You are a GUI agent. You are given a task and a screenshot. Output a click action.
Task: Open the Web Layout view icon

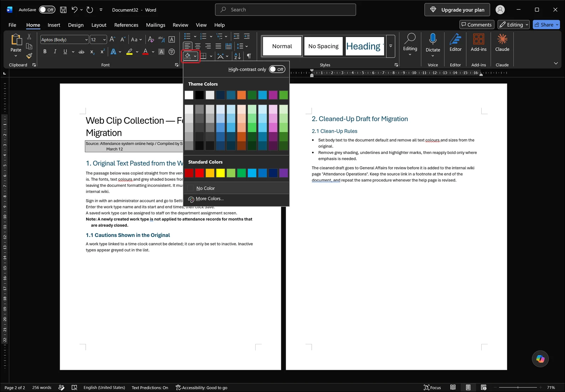pos(483,387)
